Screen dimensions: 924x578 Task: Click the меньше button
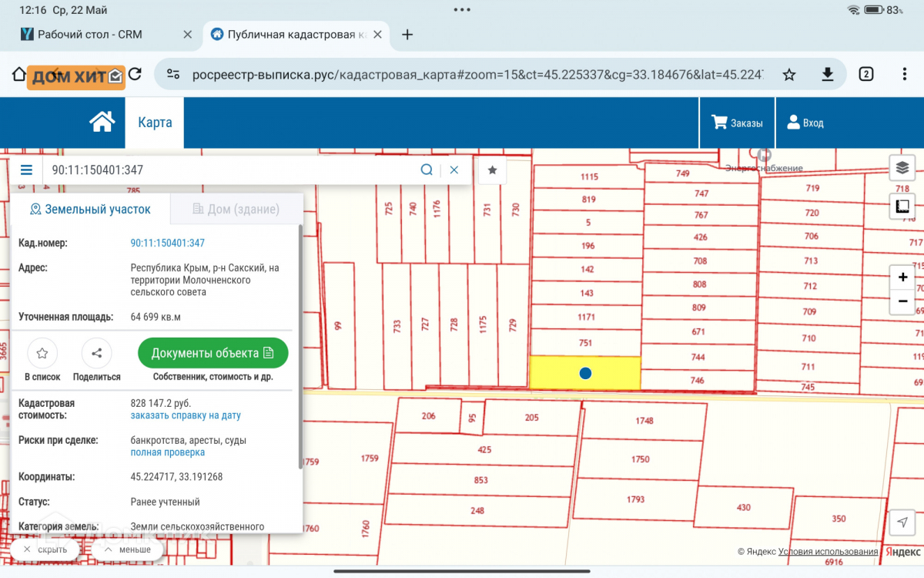coord(127,549)
